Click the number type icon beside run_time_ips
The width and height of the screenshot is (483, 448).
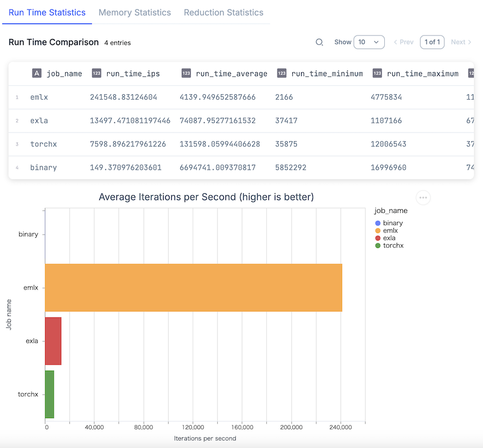[97, 74]
